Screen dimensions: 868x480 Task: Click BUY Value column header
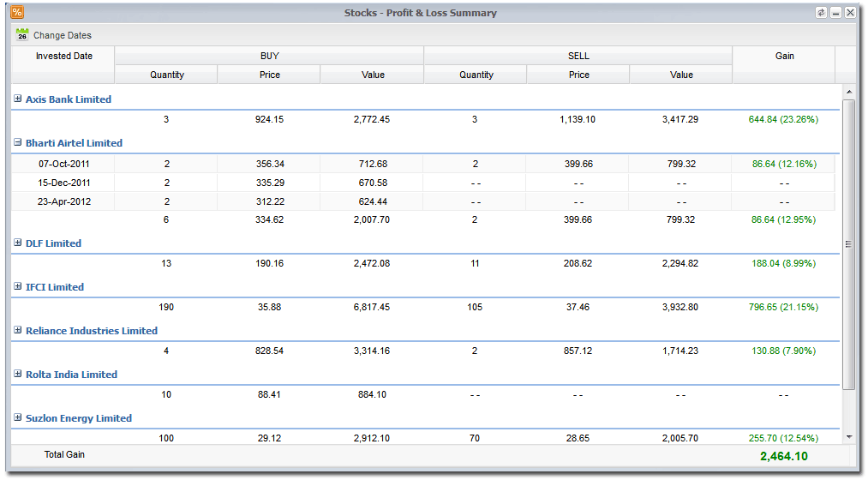click(x=373, y=75)
